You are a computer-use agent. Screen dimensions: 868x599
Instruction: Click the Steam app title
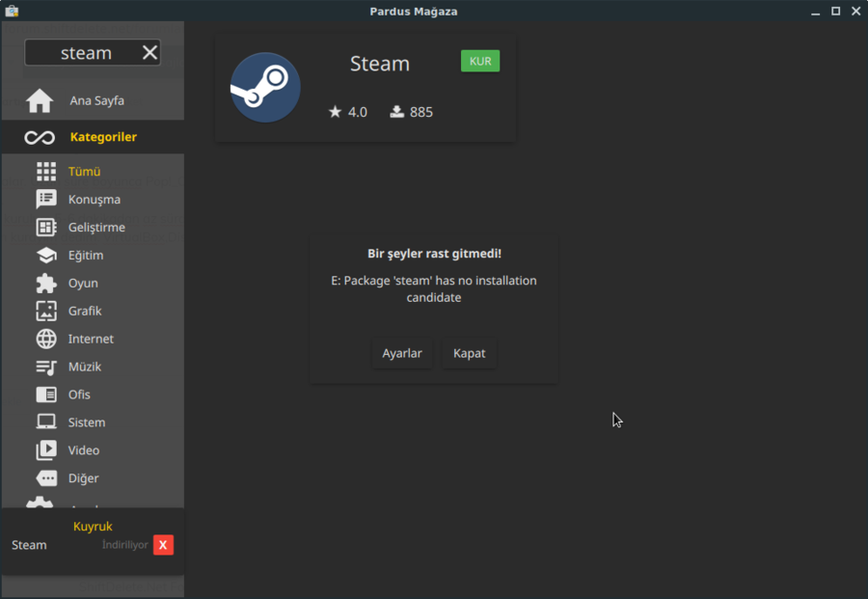[x=380, y=64]
